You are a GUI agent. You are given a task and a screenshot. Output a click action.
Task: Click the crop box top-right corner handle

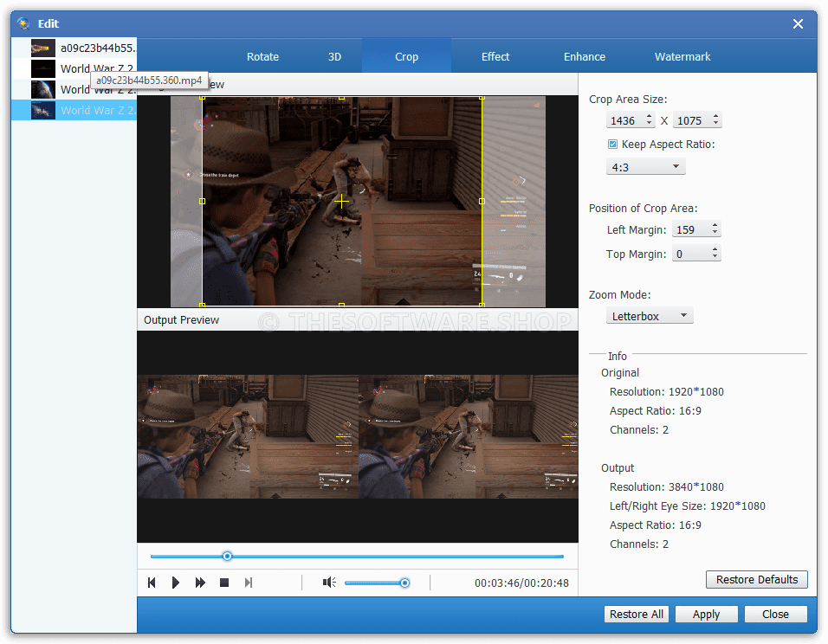482,97
